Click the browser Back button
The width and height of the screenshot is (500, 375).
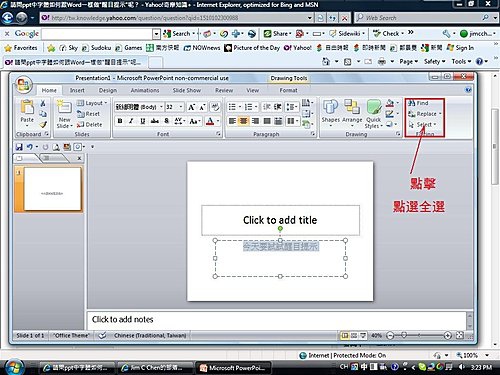click(x=7, y=17)
